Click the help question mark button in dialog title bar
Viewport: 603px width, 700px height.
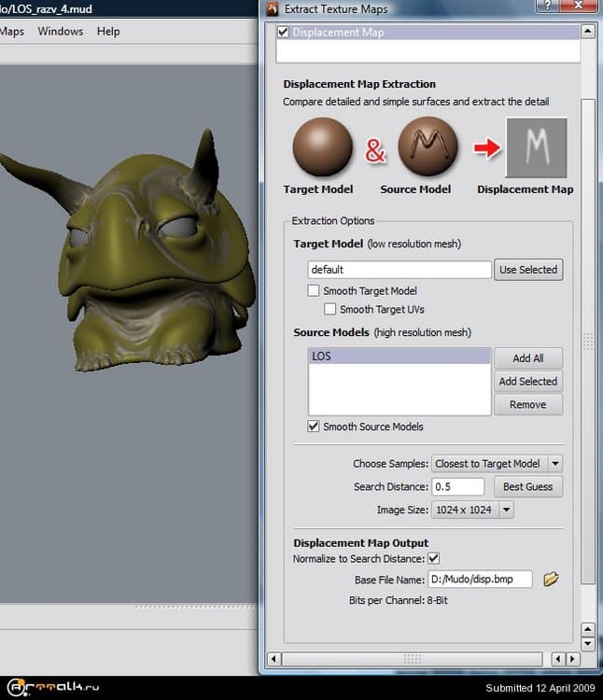point(549,6)
